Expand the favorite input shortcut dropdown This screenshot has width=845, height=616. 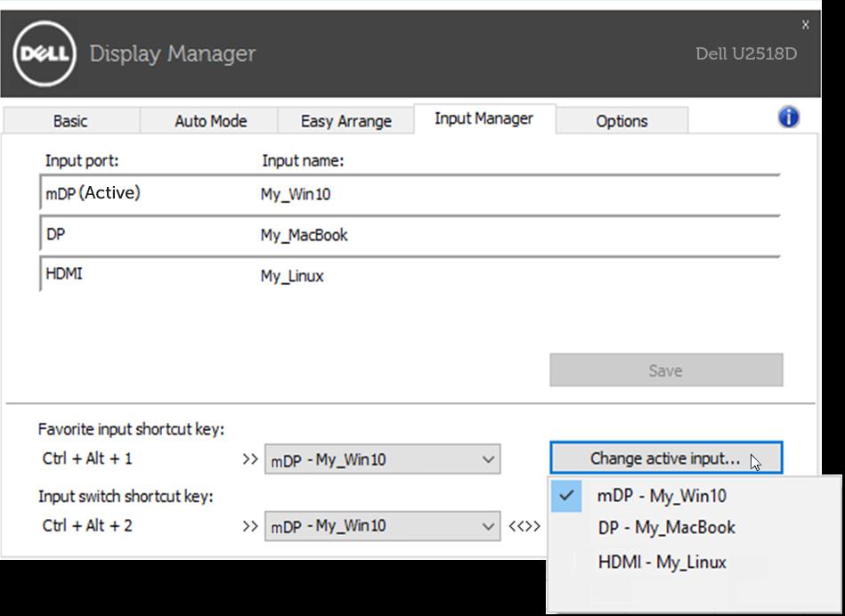382,459
